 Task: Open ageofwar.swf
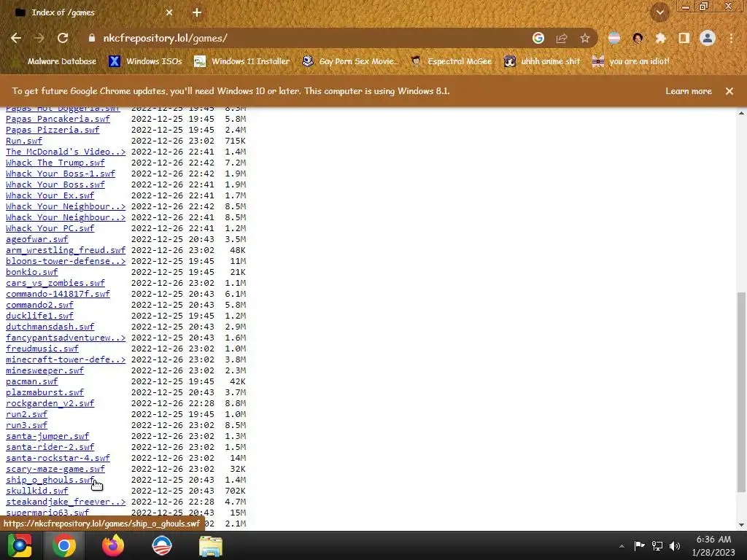37,239
